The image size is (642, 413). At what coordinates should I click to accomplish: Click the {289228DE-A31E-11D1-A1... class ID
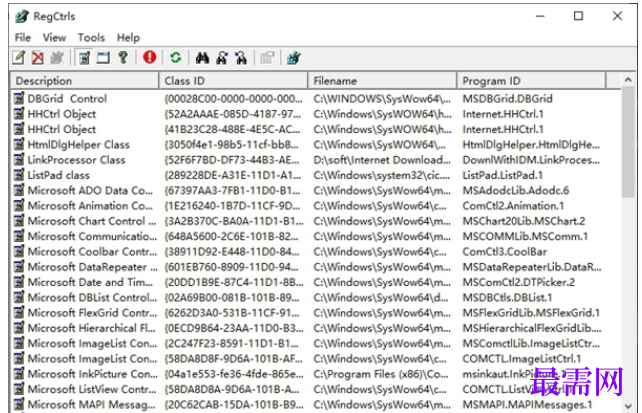(x=233, y=175)
